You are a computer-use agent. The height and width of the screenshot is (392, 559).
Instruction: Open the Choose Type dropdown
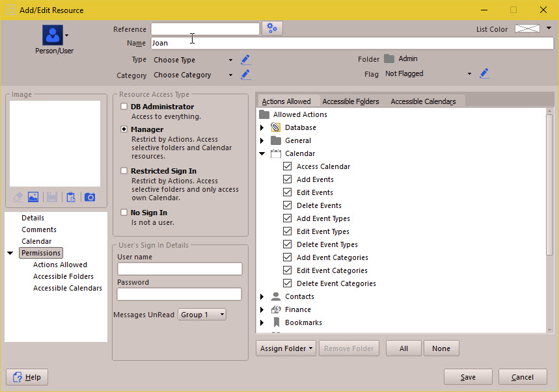click(193, 60)
